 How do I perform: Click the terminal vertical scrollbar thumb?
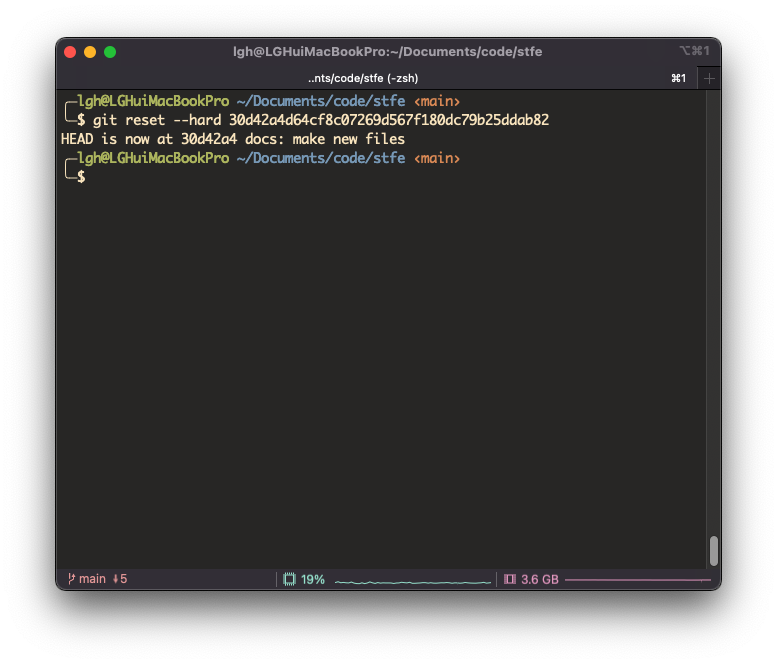[x=714, y=551]
